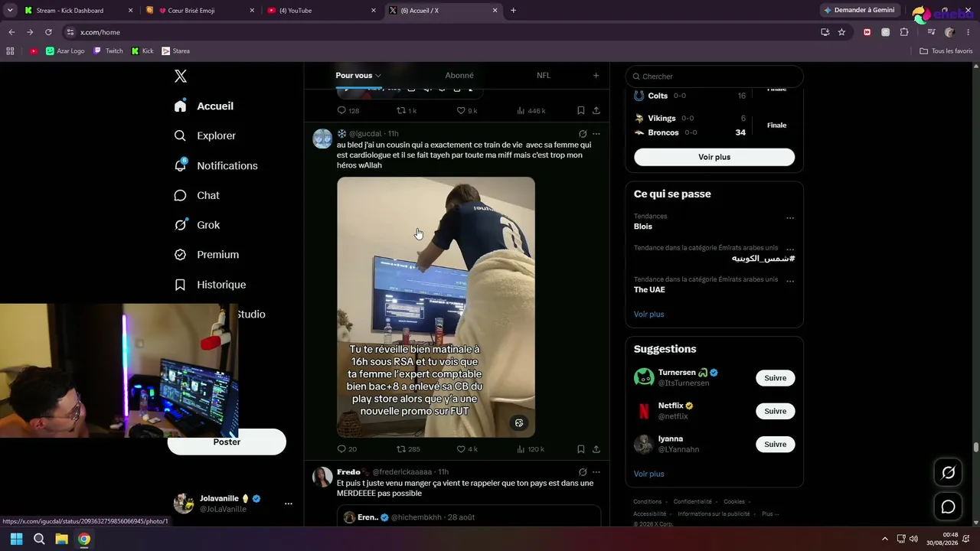This screenshot has width=980, height=551.
Task: Bookmark the @igucdal post
Action: coord(581,449)
